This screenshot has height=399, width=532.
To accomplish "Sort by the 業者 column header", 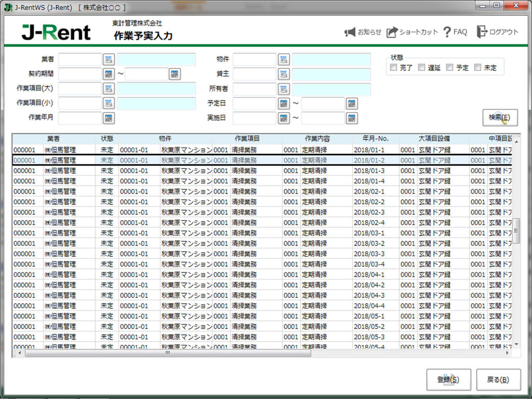I will click(54, 139).
